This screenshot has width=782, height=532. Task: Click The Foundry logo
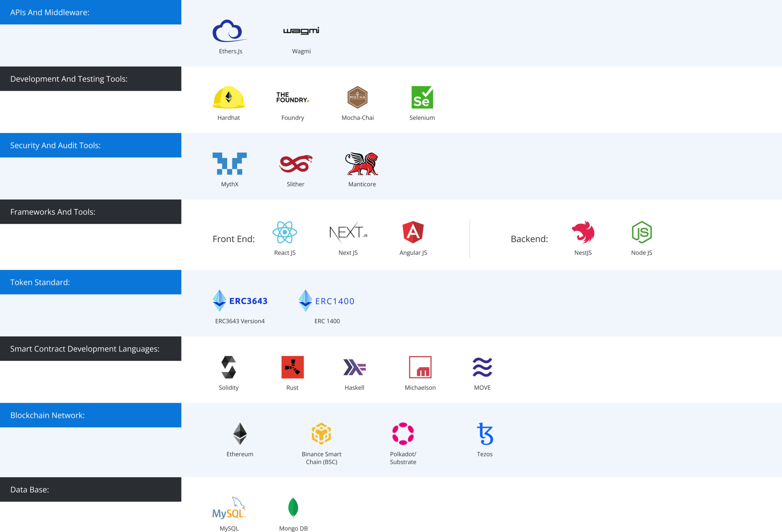tap(293, 97)
